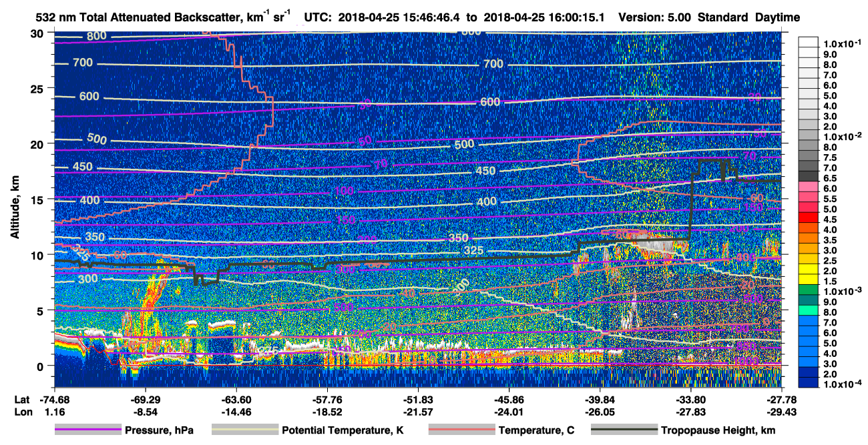Click longitude value -21.57
Viewport: 868px width, 445px height.
418,412
